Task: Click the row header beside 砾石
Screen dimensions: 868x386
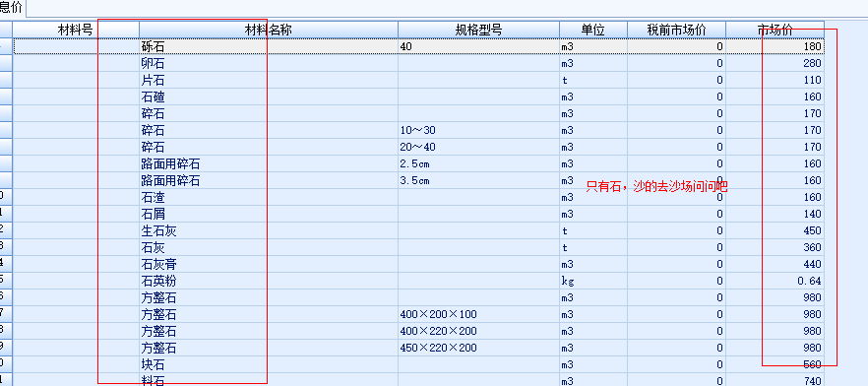Action: [6, 46]
